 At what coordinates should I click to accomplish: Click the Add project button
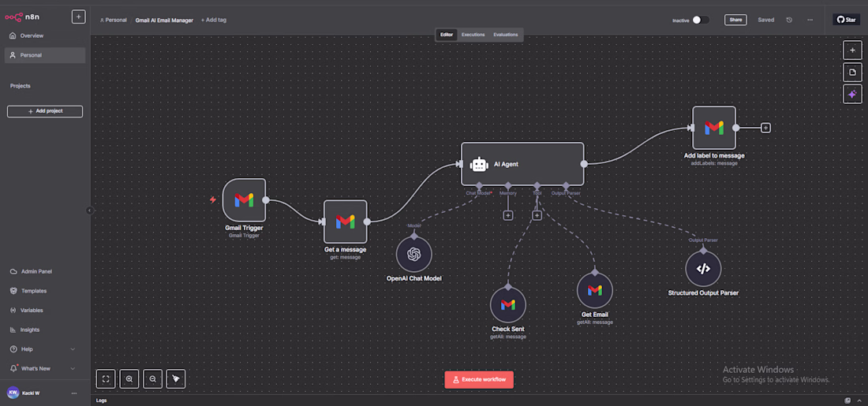click(x=45, y=111)
